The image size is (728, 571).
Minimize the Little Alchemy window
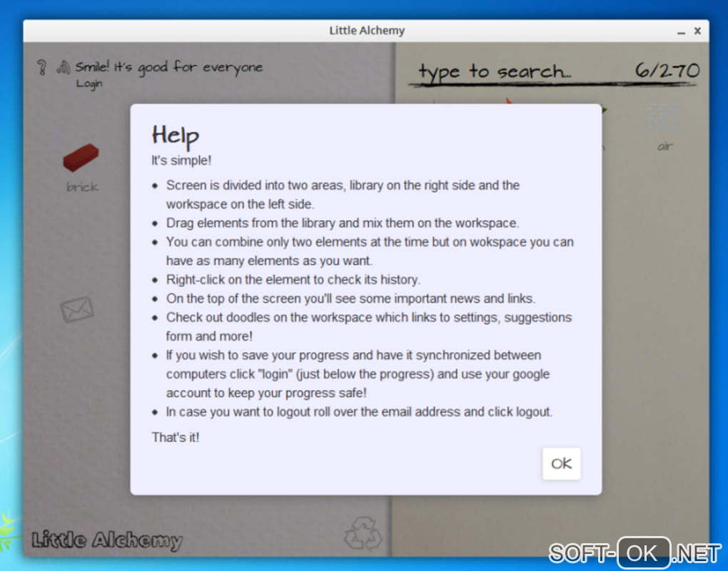pyautogui.click(x=681, y=31)
